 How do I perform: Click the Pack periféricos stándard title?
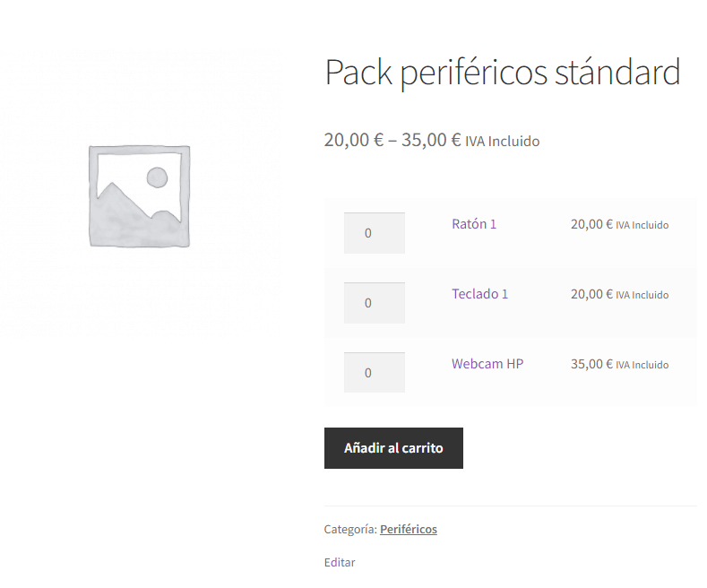(503, 72)
